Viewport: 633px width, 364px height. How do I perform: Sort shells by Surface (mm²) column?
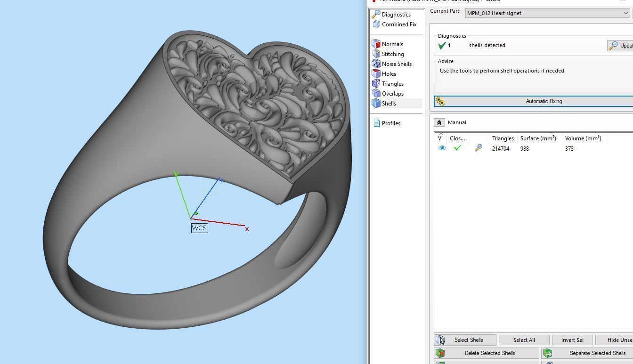(539, 138)
